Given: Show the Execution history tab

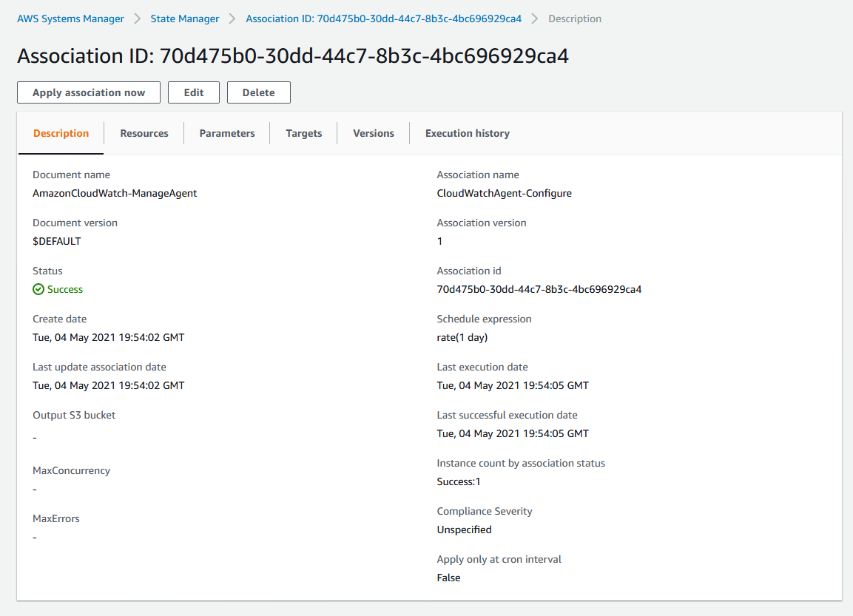Looking at the screenshot, I should [x=468, y=133].
